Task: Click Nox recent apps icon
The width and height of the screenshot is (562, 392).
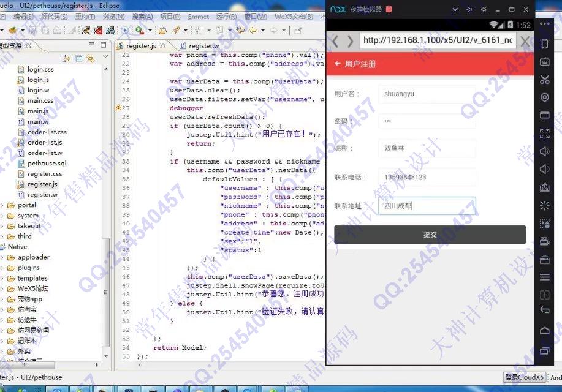Action: 544,350
